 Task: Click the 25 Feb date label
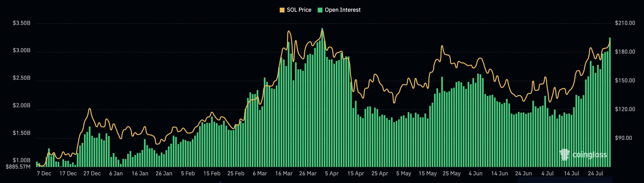pyautogui.click(x=236, y=173)
